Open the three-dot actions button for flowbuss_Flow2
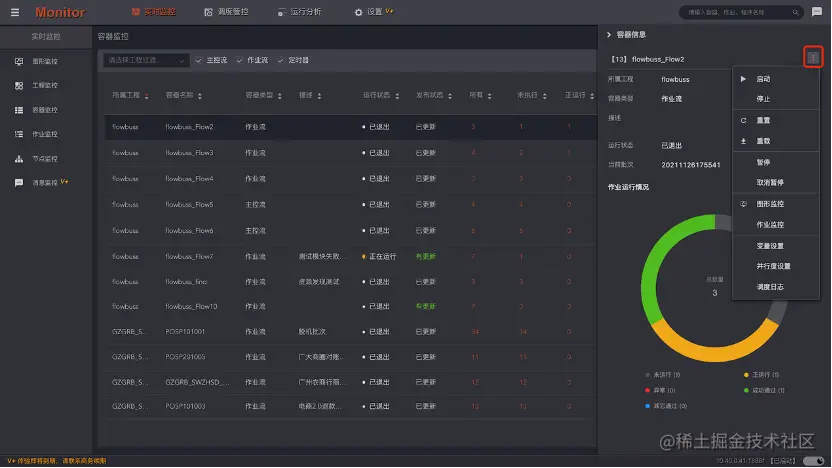Image resolution: width=832 pixels, height=468 pixels. [x=813, y=57]
